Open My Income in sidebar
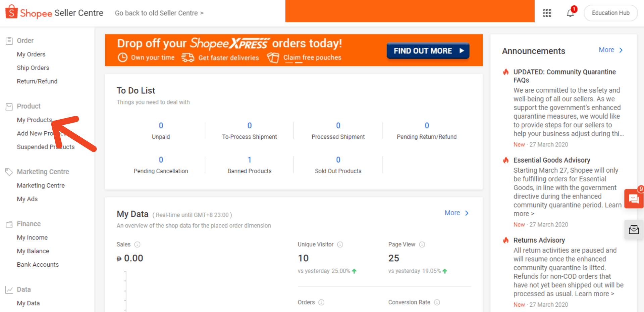This screenshot has width=644, height=312. [x=32, y=237]
